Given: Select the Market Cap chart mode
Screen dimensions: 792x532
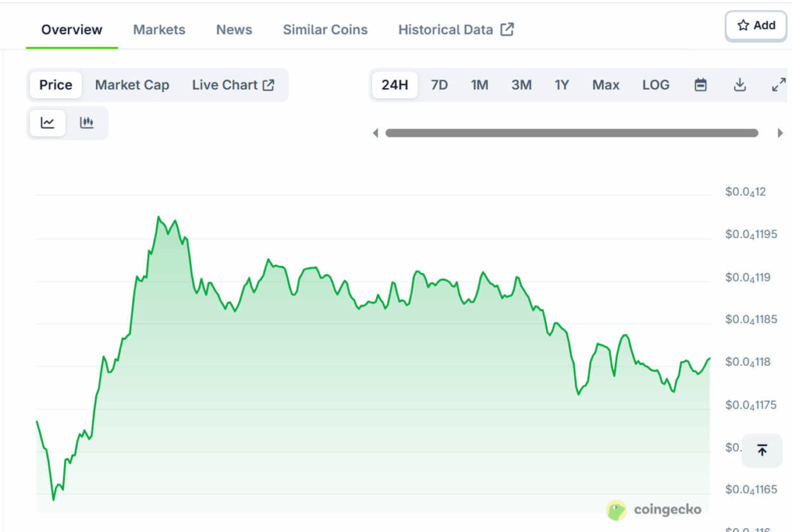Looking at the screenshot, I should (131, 85).
